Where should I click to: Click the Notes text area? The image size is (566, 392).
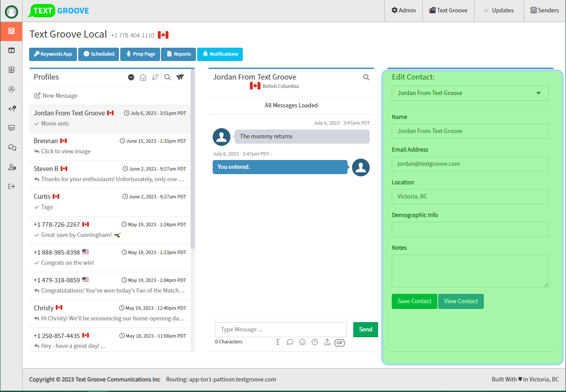pyautogui.click(x=470, y=271)
